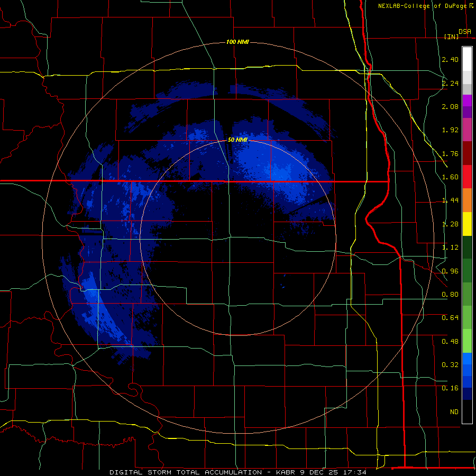Image resolution: width=476 pixels, height=476 pixels.
Task: Select the yellow legend swatch
Action: pyautogui.click(x=467, y=224)
